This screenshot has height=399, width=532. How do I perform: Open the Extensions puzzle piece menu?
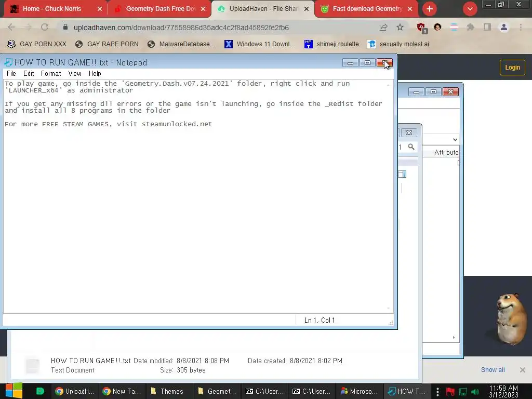click(470, 28)
